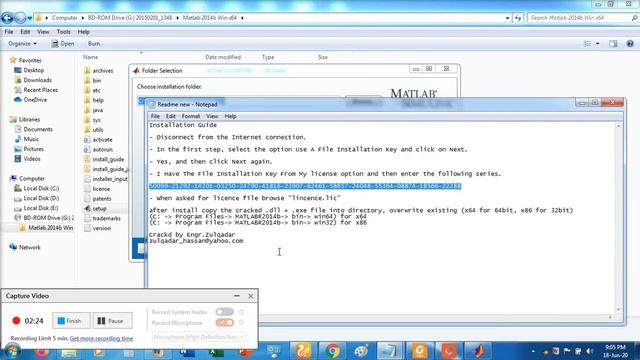Click the Burn toolbar button
The image size is (640, 360).
pyautogui.click(x=94, y=44)
